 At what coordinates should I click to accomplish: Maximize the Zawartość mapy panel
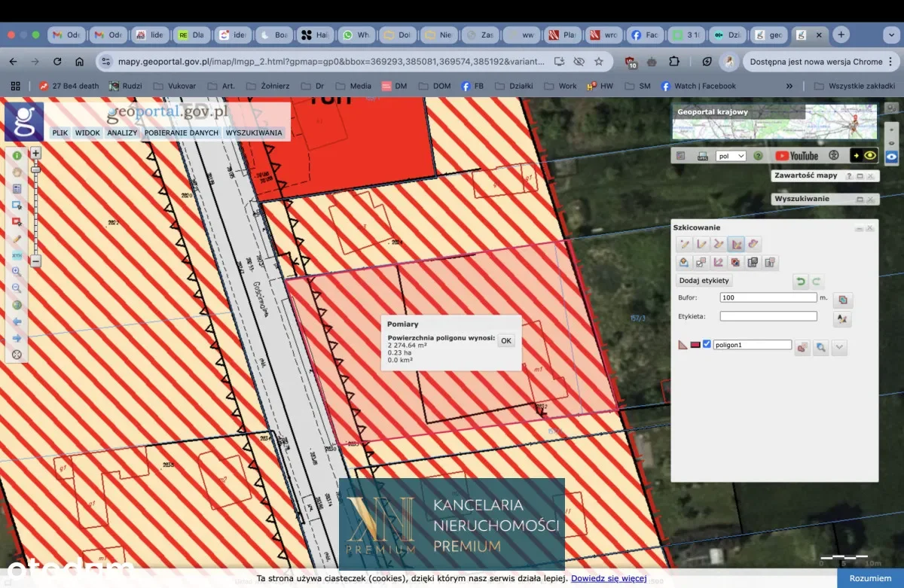pyautogui.click(x=859, y=175)
